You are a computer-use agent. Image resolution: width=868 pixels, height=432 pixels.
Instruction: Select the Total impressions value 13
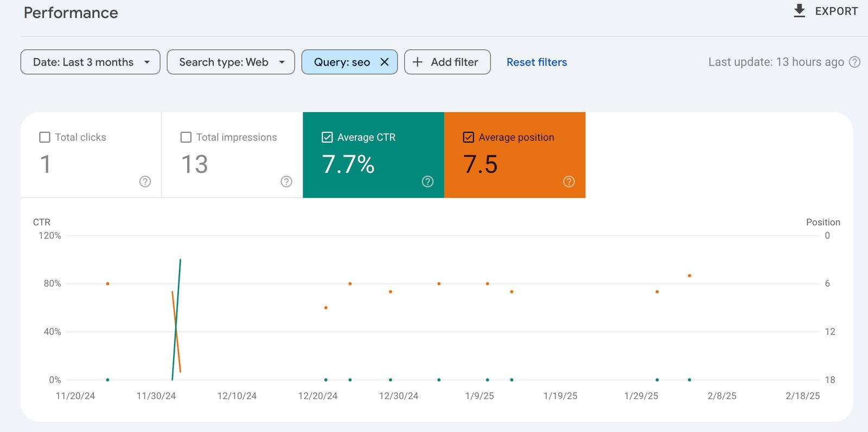tap(194, 164)
